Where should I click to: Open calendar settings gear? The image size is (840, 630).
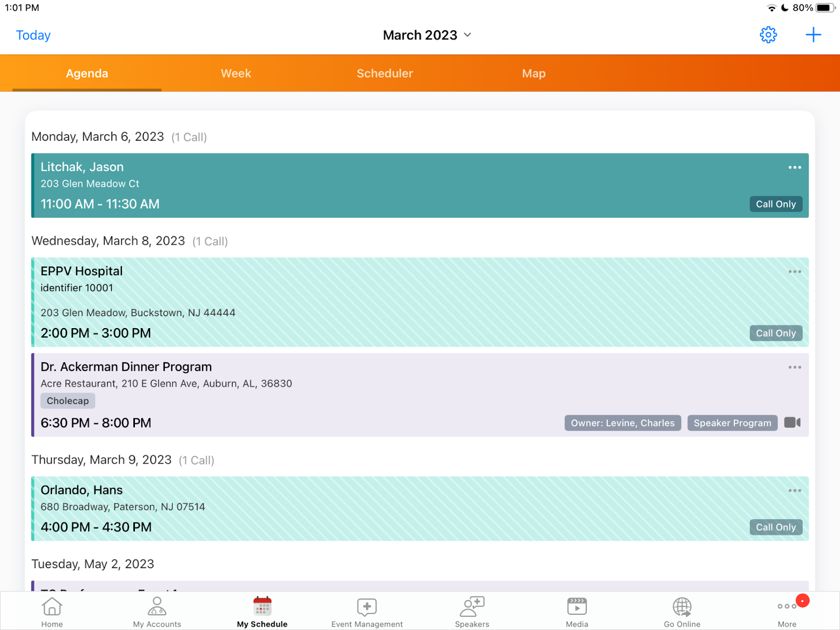[x=768, y=35]
